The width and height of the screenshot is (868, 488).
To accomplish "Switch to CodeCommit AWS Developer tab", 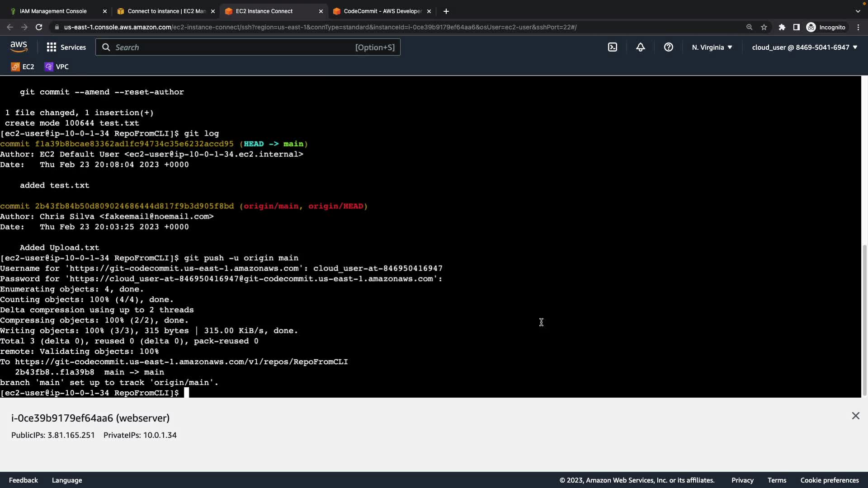I will tap(382, 11).
